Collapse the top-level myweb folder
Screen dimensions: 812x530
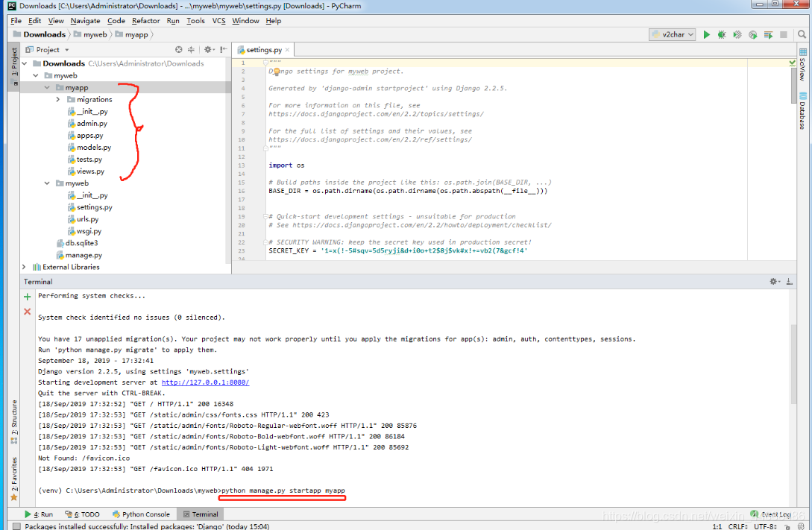pos(36,75)
